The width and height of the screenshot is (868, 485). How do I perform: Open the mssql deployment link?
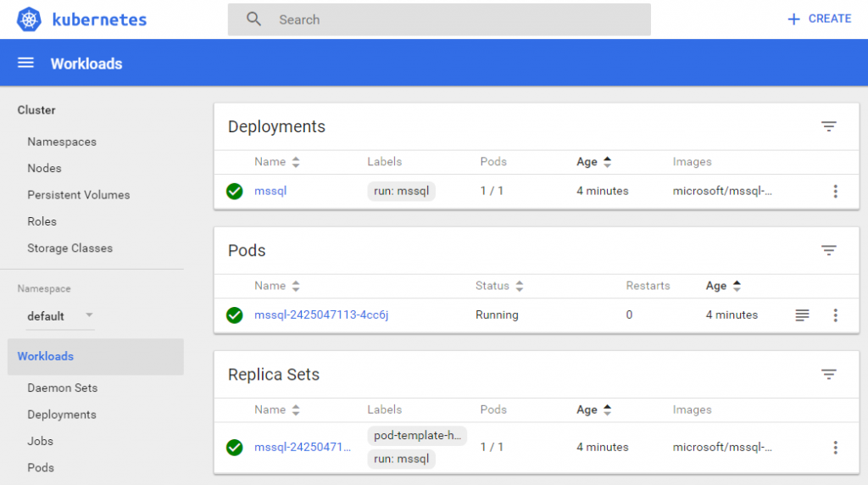(x=270, y=192)
